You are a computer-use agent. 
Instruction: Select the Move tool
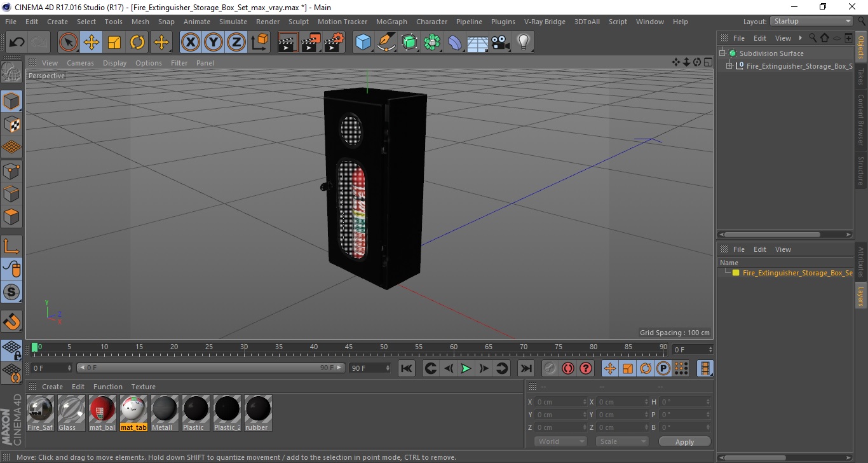click(x=92, y=43)
